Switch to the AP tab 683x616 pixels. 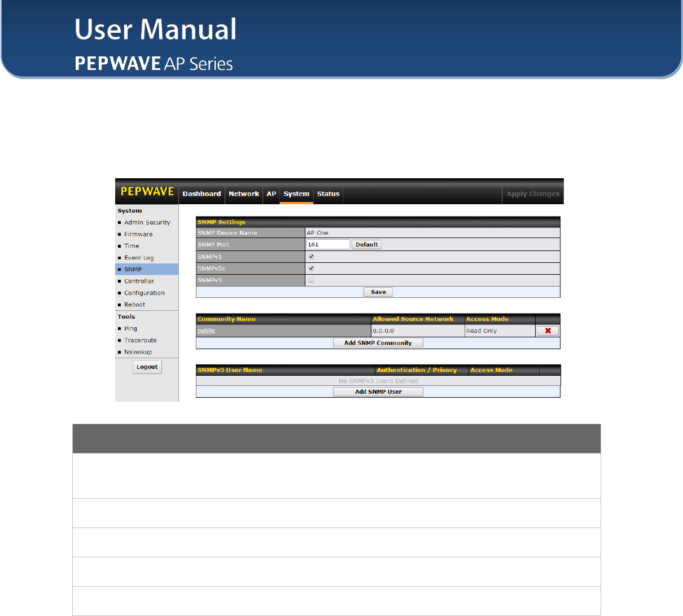point(272,194)
